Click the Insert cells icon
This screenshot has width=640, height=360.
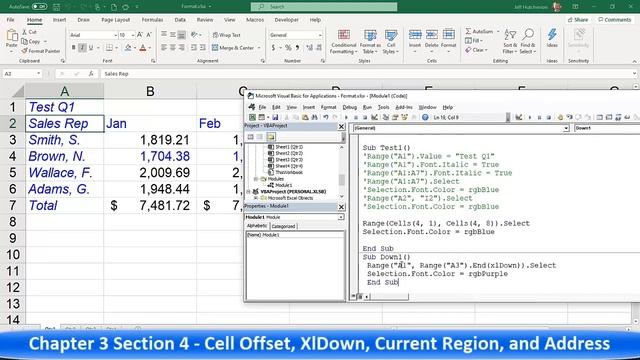[415, 35]
